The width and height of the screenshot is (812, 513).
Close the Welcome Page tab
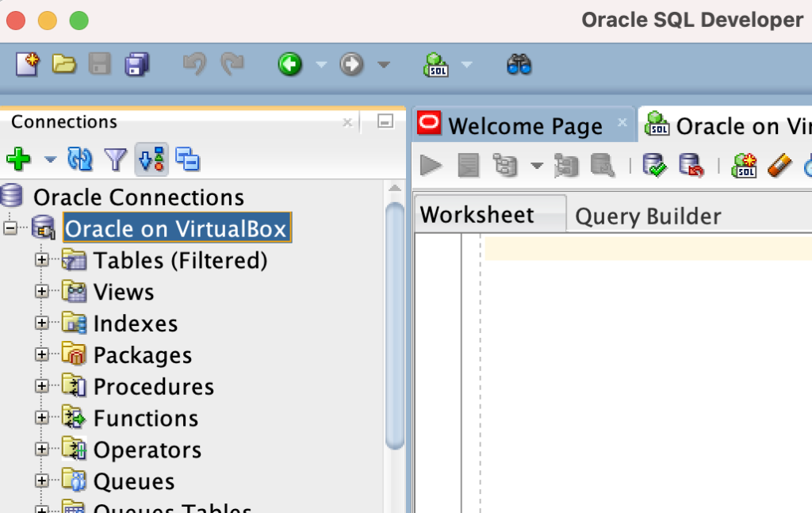[x=623, y=124]
